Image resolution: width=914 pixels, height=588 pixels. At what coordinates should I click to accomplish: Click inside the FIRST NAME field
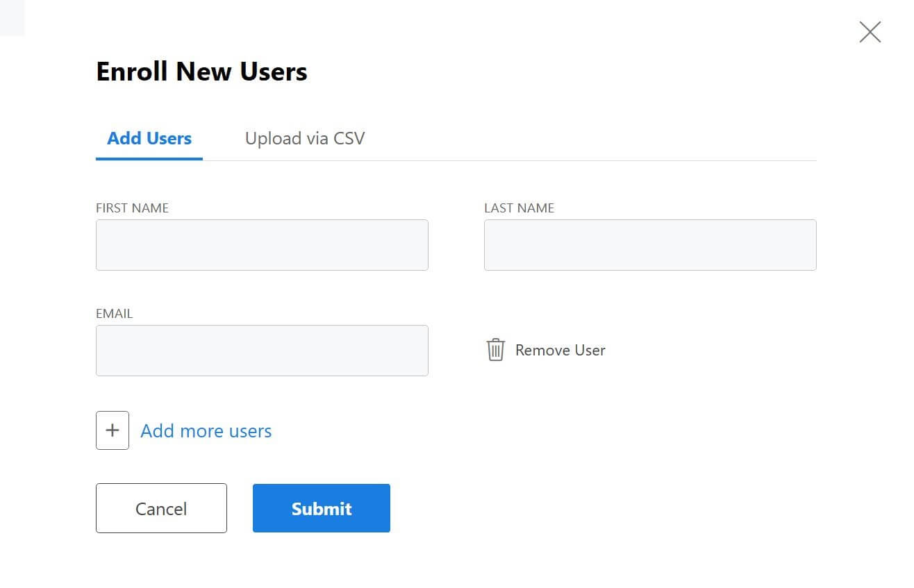coord(262,244)
